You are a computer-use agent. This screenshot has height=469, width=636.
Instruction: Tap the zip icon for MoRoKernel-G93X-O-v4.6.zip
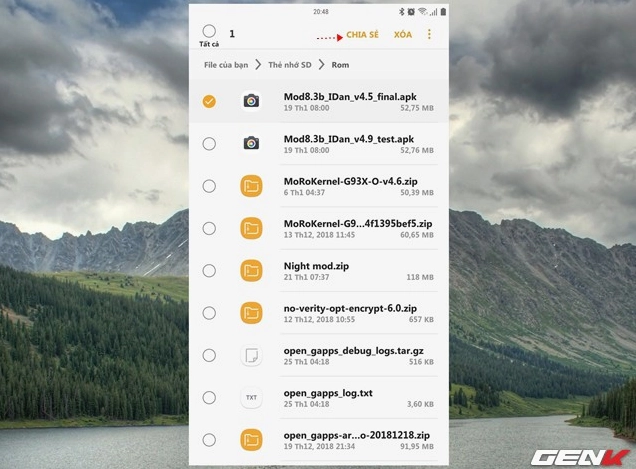(251, 186)
